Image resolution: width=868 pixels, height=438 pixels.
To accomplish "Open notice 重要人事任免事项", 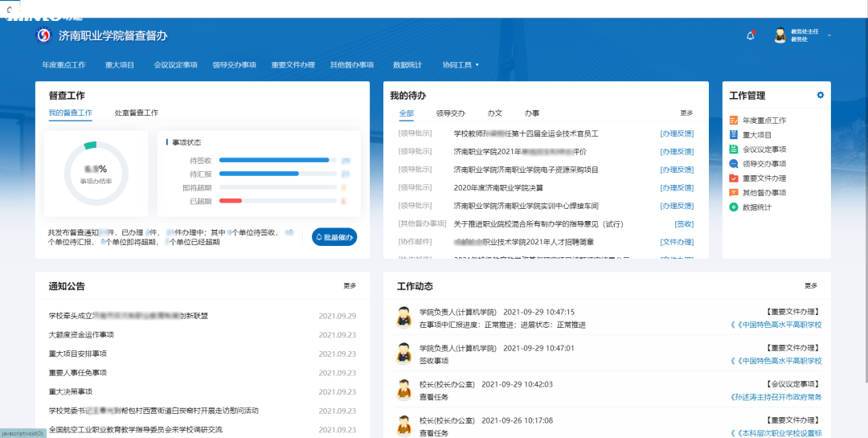I will (x=77, y=373).
